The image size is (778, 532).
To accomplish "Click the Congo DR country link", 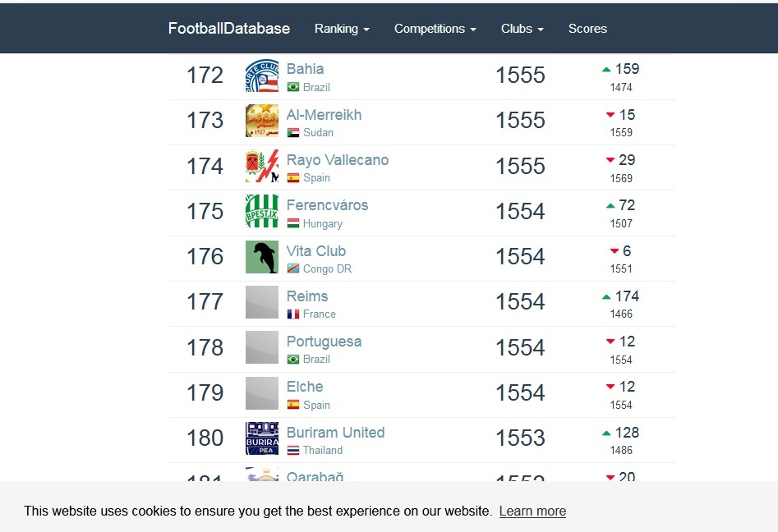I will [x=327, y=269].
